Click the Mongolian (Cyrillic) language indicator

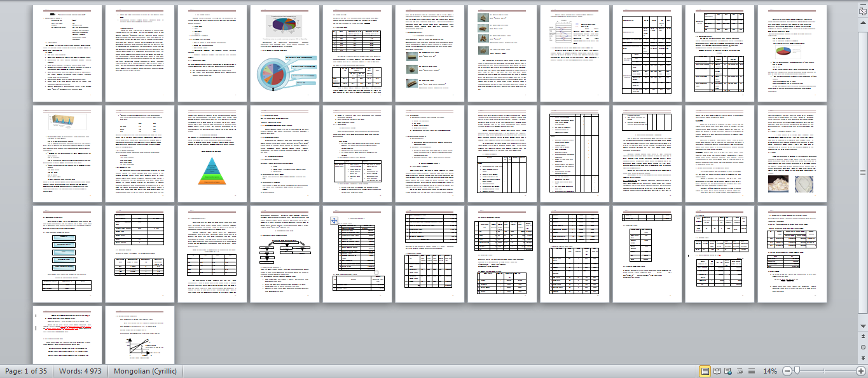point(146,371)
